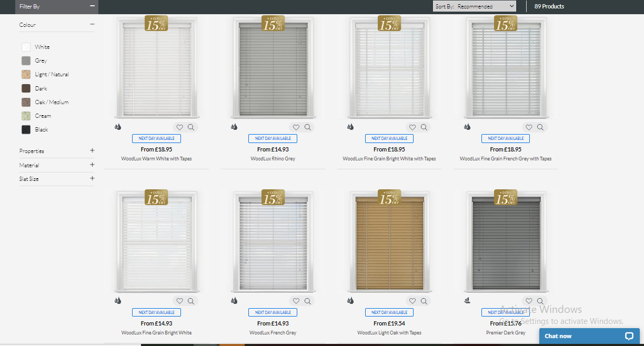644x346 pixels.
Task: Open quick view for WoodLux French Grey
Action: (308, 301)
